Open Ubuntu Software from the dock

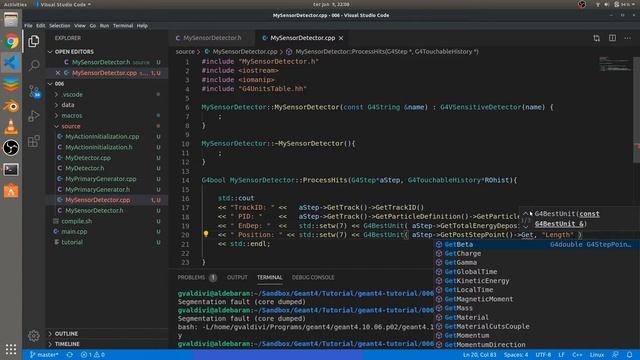coord(11,191)
